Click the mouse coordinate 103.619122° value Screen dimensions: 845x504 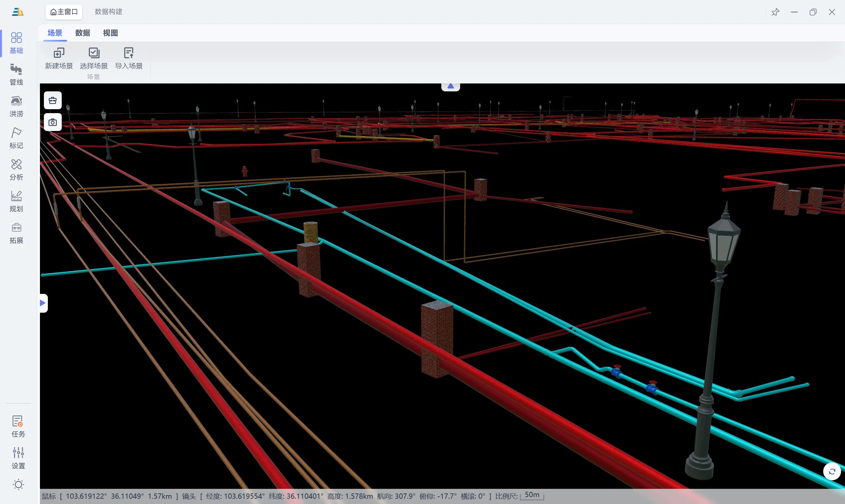pyautogui.click(x=86, y=496)
